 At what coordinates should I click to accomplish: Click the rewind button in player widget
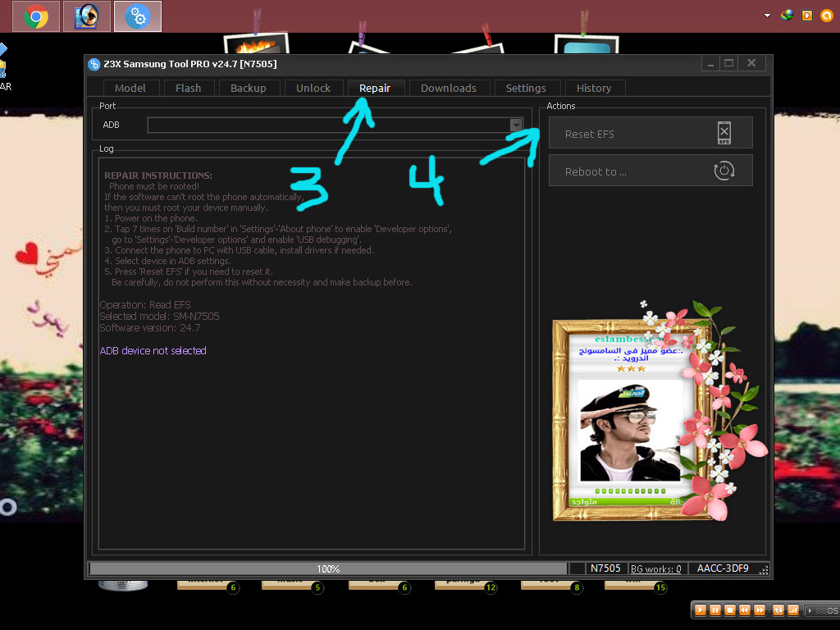pyautogui.click(x=745, y=609)
